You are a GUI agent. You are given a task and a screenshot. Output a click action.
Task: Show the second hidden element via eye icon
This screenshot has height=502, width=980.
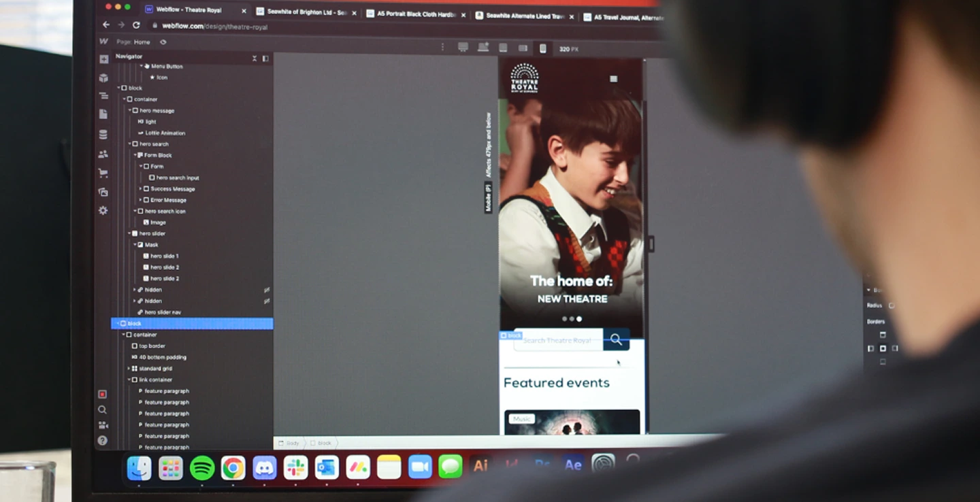tap(267, 301)
